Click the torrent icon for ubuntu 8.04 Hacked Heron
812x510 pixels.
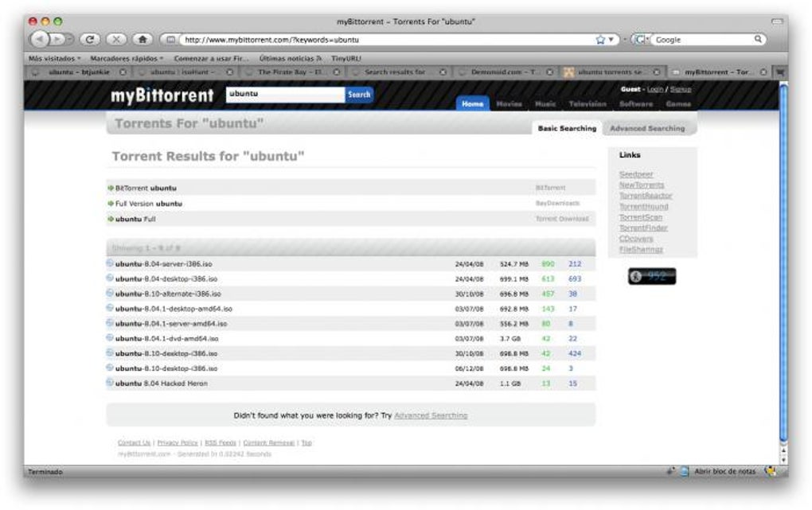tap(110, 383)
